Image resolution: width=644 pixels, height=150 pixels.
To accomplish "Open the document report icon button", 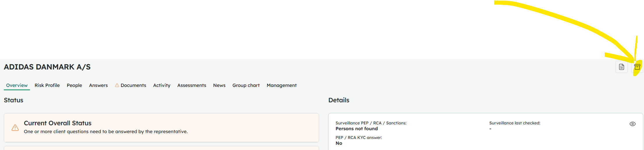I will (621, 67).
